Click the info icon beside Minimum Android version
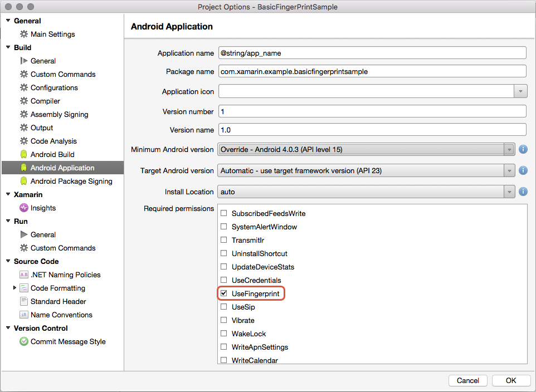Viewport: 536px width, 392px height. 523,149
